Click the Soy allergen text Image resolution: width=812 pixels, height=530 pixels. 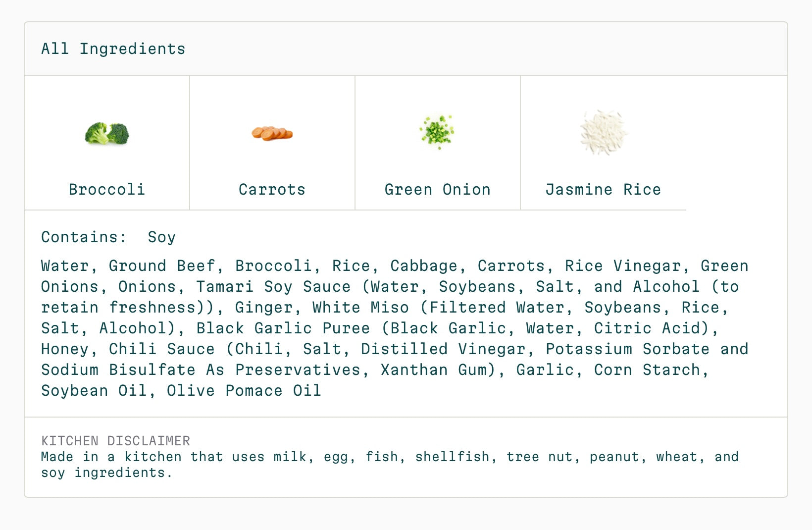tap(161, 237)
